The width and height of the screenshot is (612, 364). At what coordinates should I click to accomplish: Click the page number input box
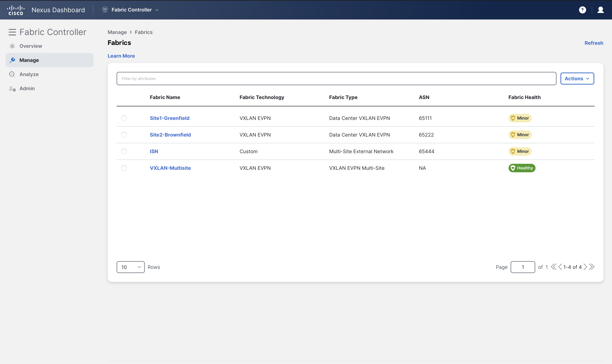(x=523, y=267)
